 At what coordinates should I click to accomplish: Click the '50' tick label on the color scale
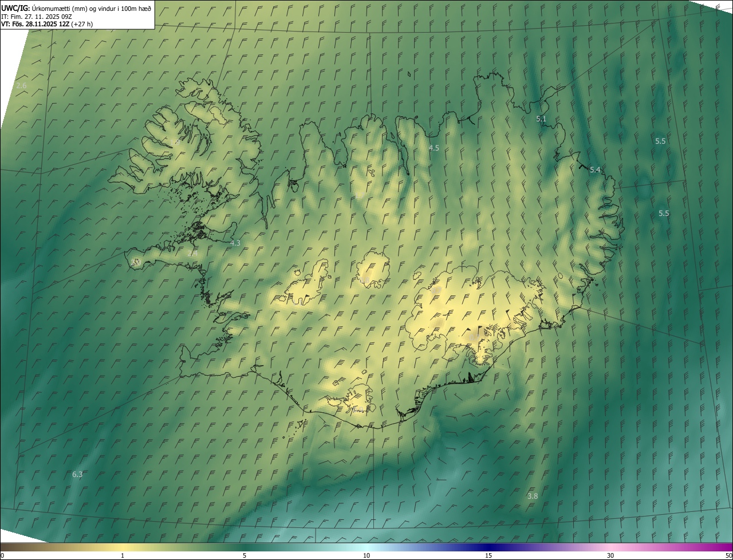click(x=728, y=555)
